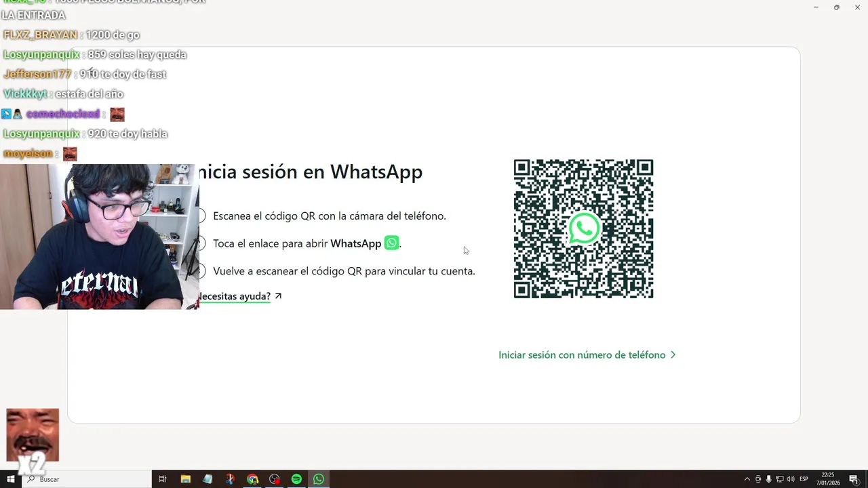
Task: Open the scissors app icon on taskbar
Action: click(x=230, y=479)
